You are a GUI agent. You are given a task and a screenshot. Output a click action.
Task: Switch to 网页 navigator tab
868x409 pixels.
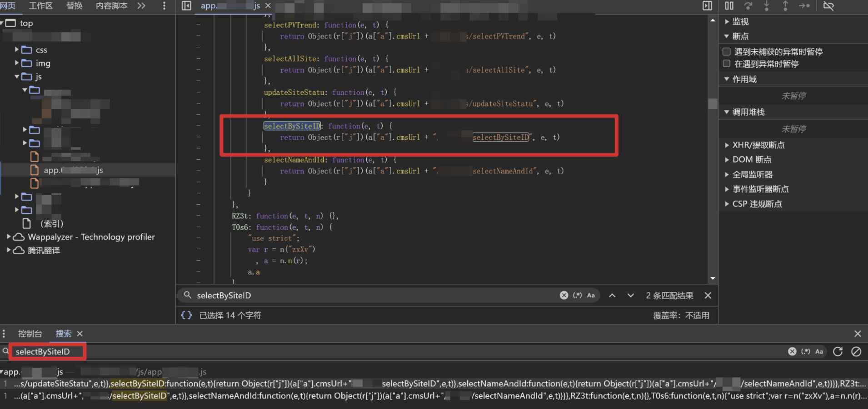point(8,6)
